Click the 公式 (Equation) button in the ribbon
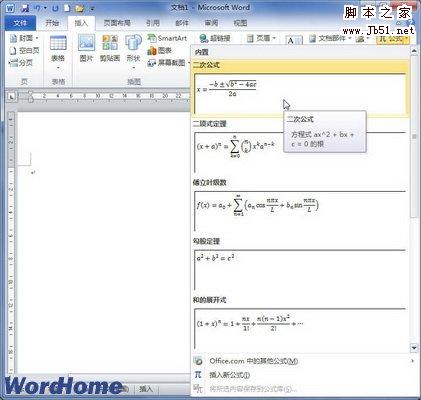 point(394,39)
